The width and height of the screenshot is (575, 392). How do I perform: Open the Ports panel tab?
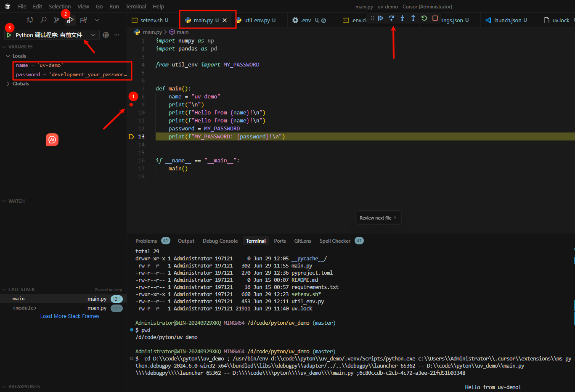[x=280, y=241]
